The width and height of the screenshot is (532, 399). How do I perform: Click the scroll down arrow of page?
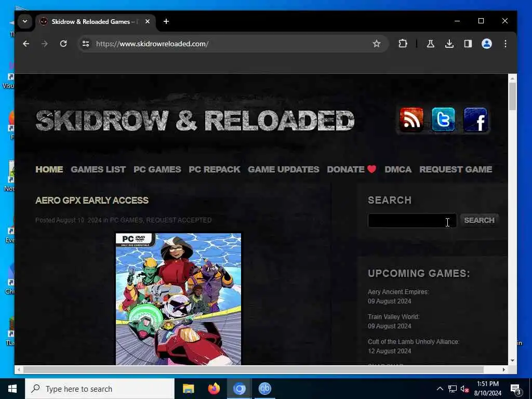[x=512, y=361]
